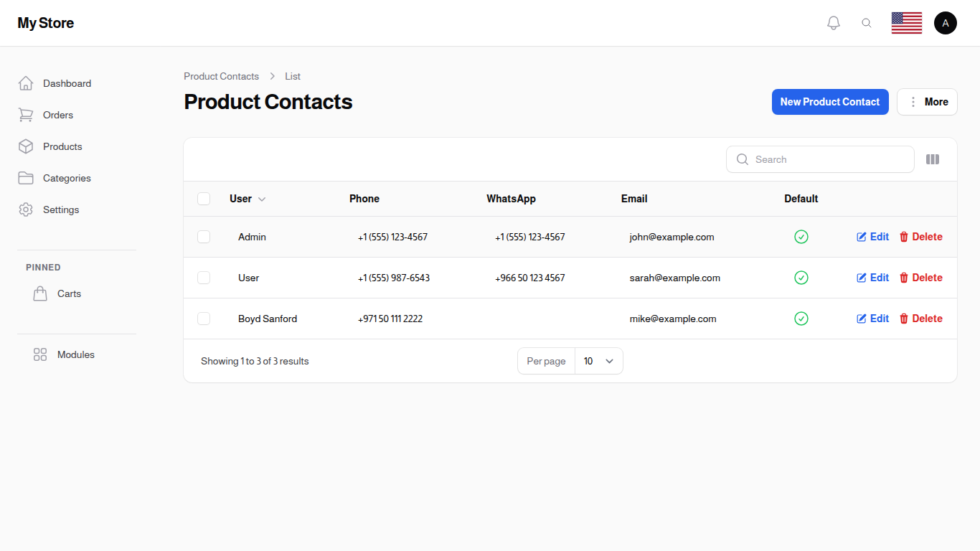Check the select-all checkbox in the table header
This screenshot has height=551, width=980.
pos(204,199)
